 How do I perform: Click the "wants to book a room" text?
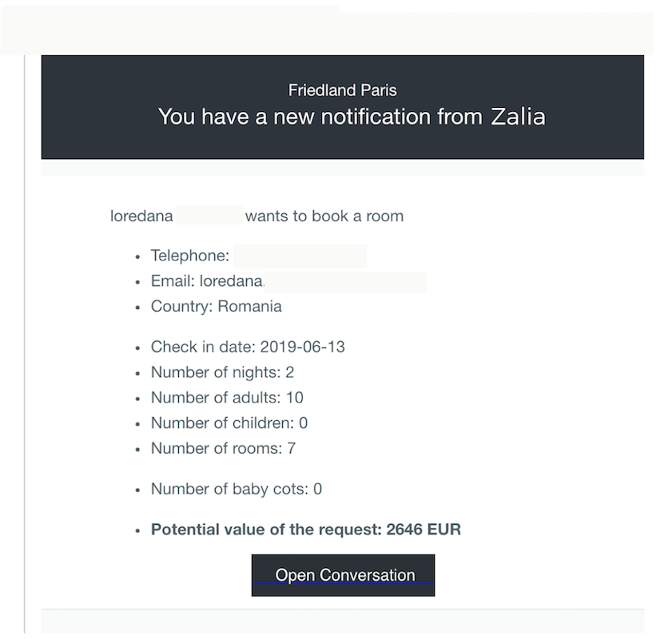coord(324,216)
